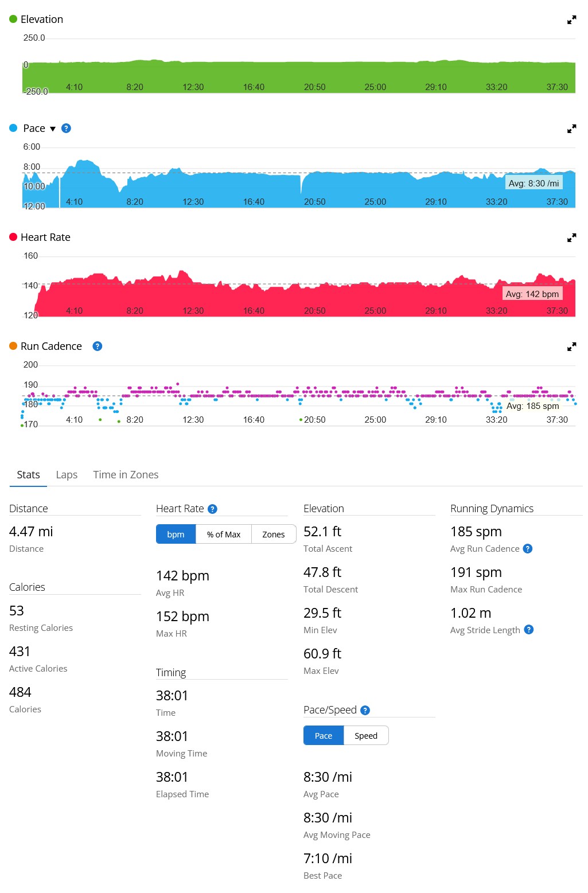
Task: Click the Elapsed Time label
Action: [x=182, y=794]
